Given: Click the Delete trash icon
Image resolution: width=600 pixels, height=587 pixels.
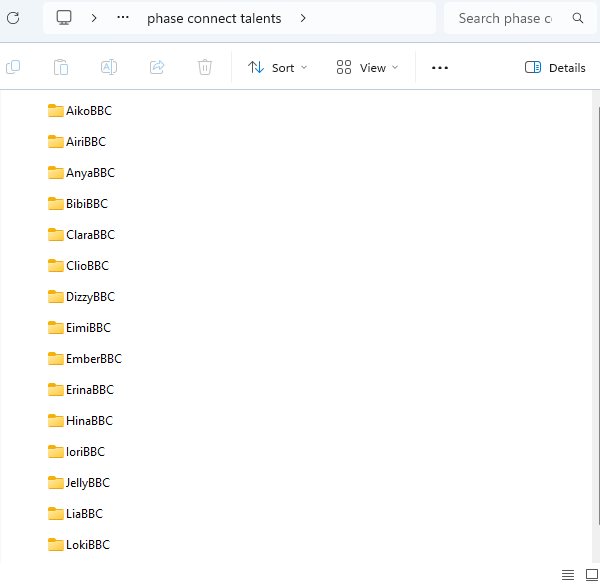Looking at the screenshot, I should click(x=205, y=67).
